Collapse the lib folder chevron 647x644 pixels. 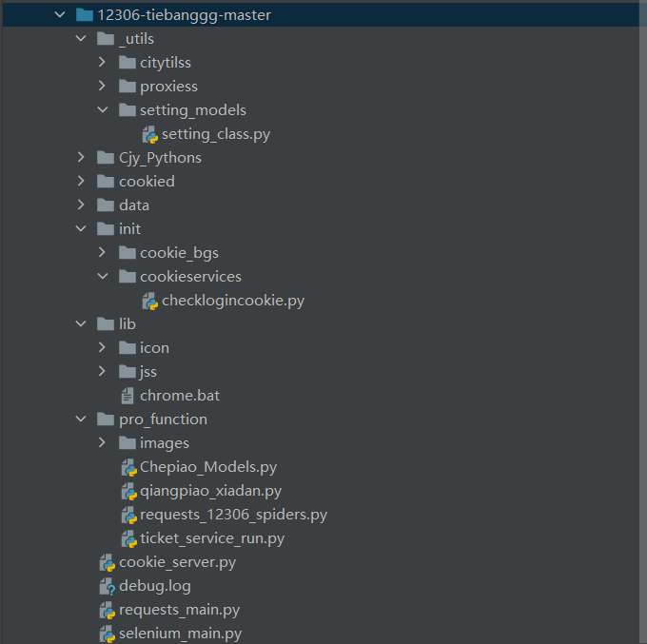coord(81,323)
